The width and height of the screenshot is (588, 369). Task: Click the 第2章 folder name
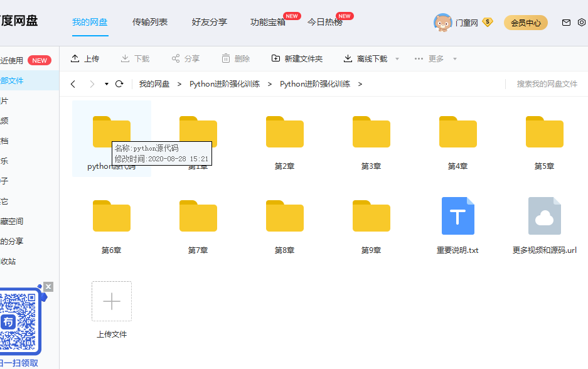285,166
